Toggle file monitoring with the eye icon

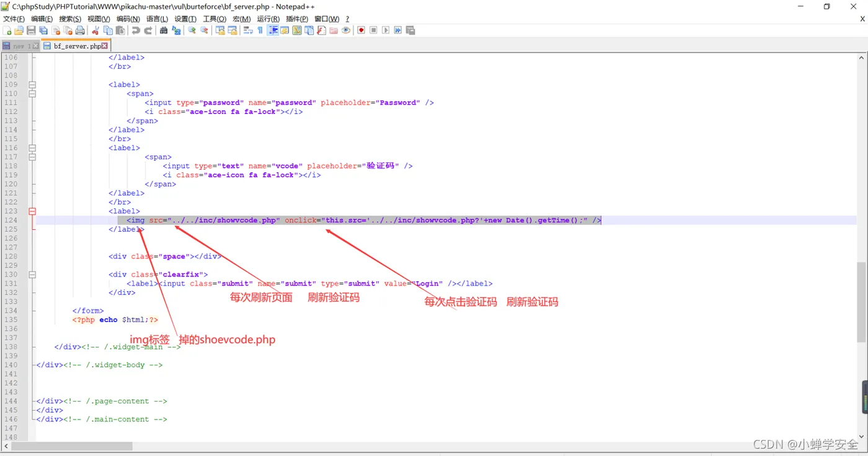point(346,30)
